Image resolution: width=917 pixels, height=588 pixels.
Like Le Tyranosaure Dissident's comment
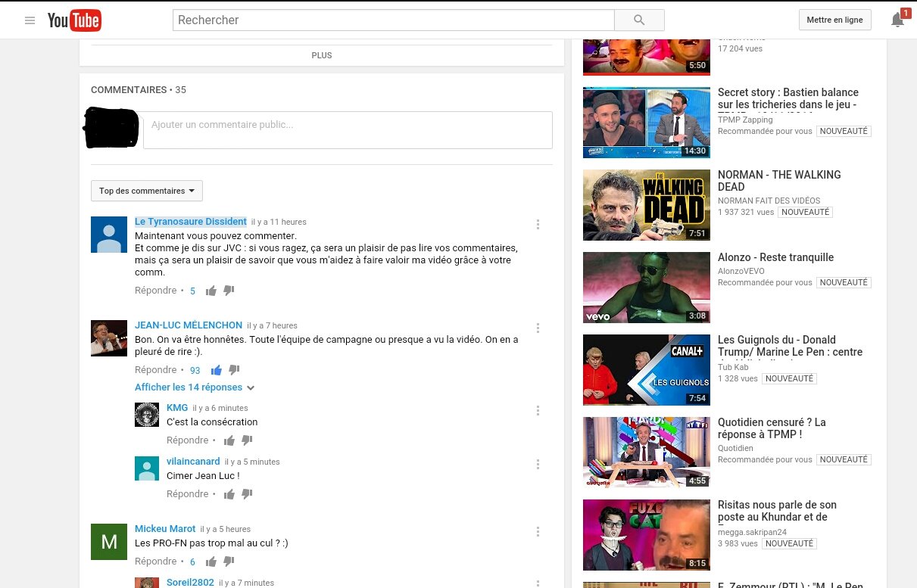click(x=211, y=291)
